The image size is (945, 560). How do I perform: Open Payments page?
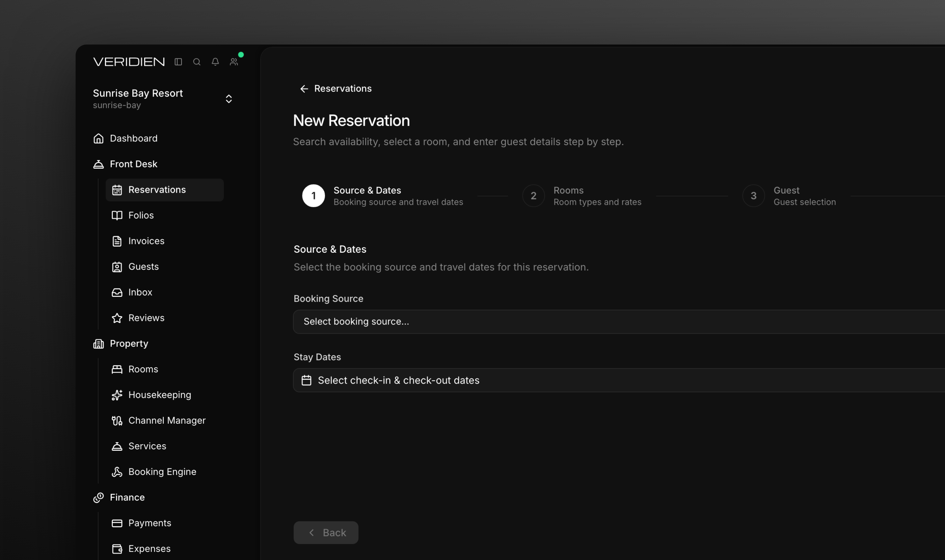[150, 523]
